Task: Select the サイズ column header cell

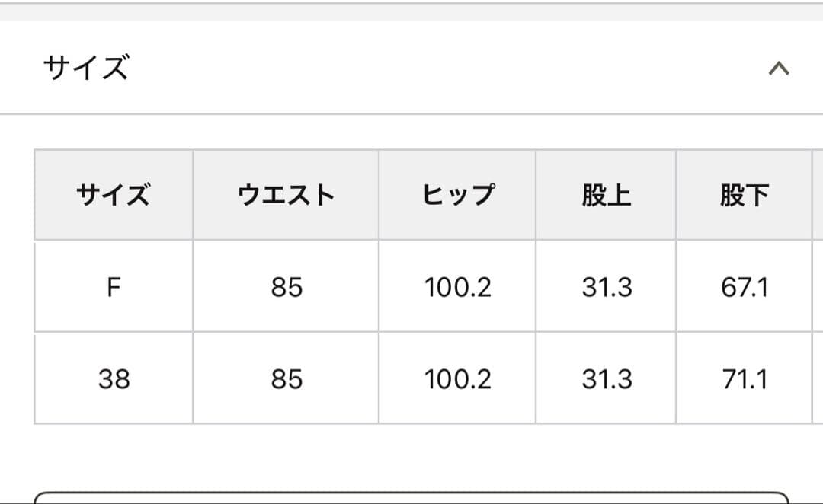Action: click(112, 194)
